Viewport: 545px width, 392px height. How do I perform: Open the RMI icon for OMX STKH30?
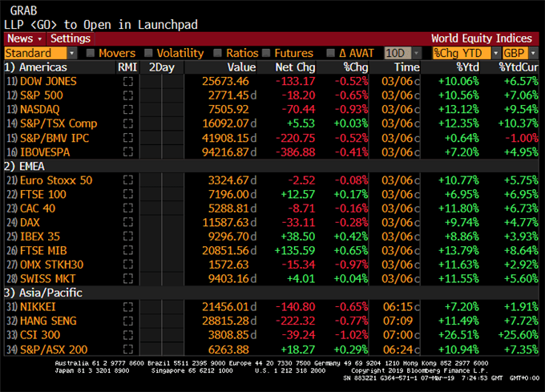pos(128,265)
